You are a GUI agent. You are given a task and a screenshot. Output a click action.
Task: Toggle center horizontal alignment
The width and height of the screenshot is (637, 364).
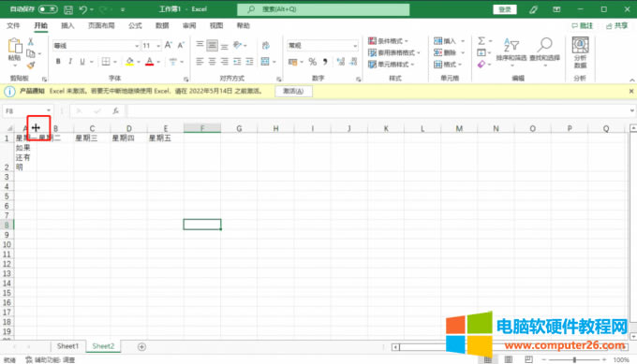[212, 62]
